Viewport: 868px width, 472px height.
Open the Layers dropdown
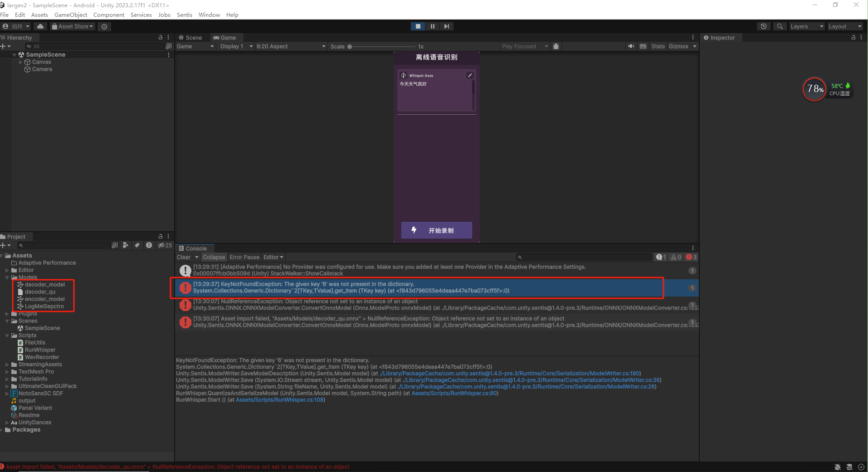(807, 26)
